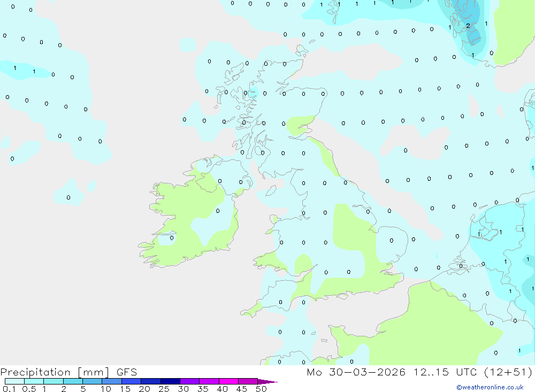Click the 2–5 mm legend color swatch

pos(73,381)
